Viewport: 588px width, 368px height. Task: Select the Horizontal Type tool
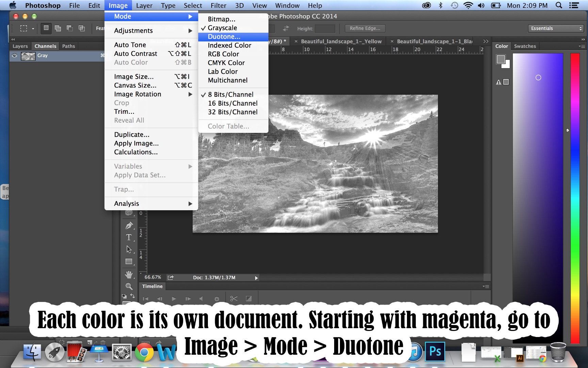click(129, 237)
